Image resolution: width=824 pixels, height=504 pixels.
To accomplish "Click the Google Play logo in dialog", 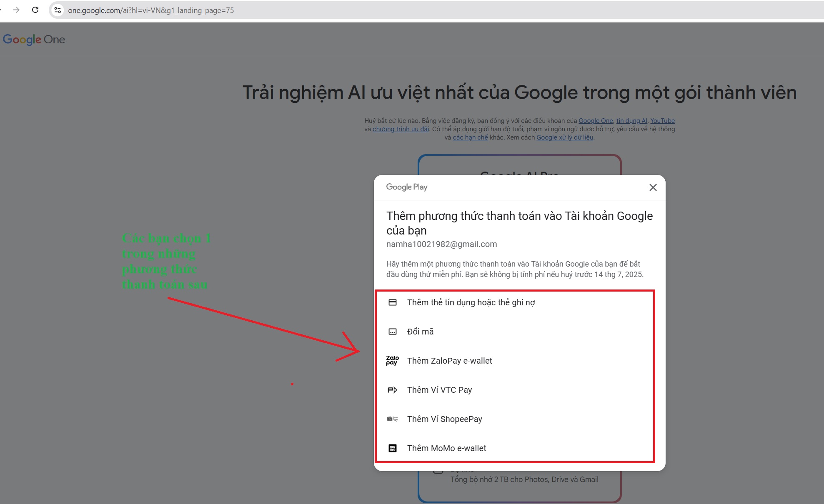I will pyautogui.click(x=407, y=187).
